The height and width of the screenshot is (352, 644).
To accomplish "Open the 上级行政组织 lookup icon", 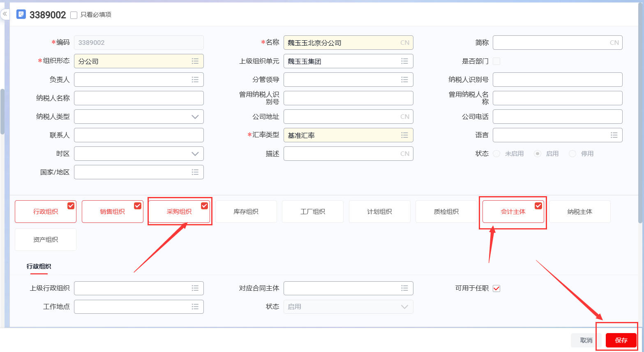I will click(195, 288).
